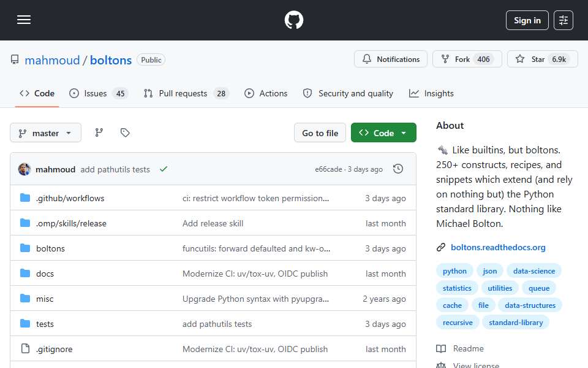This screenshot has height=368, width=588.
Task: Select the queue topic tag
Action: point(539,288)
